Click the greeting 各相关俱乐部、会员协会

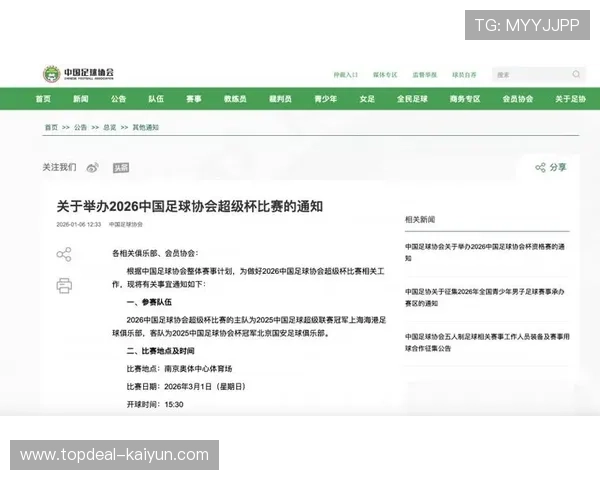[x=155, y=253]
